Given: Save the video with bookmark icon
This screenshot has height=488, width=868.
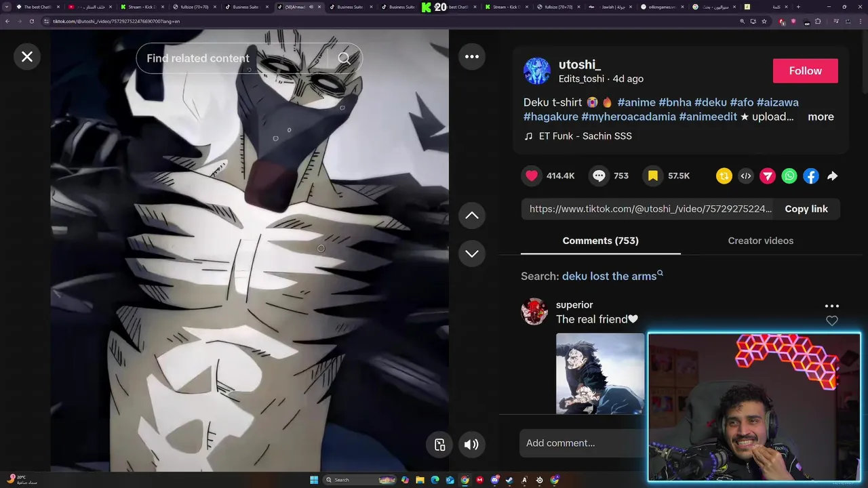Looking at the screenshot, I should coord(652,176).
